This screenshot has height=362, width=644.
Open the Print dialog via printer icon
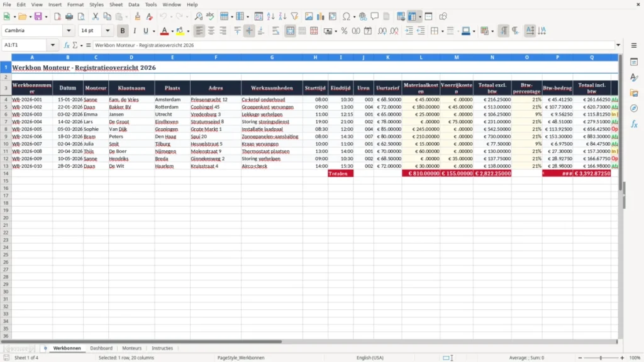click(69, 16)
